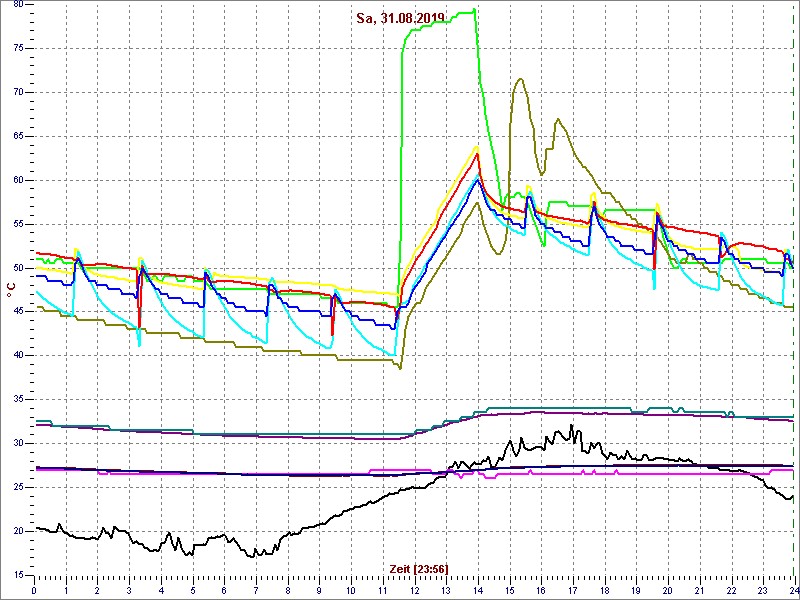This screenshot has height=600, width=800.
Task: Click hour 12 on the time axis
Action: [415, 590]
